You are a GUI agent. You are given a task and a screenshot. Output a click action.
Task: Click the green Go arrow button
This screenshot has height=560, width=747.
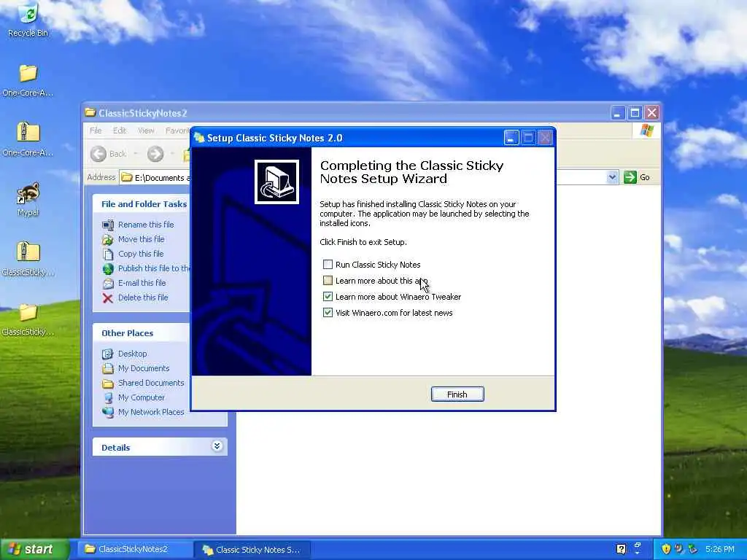pos(630,177)
